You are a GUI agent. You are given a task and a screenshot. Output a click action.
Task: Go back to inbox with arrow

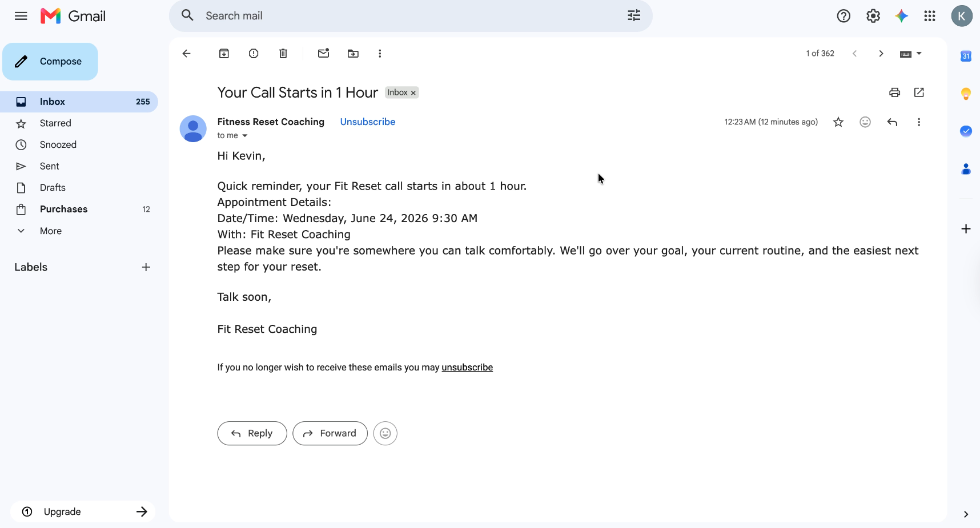(x=186, y=54)
